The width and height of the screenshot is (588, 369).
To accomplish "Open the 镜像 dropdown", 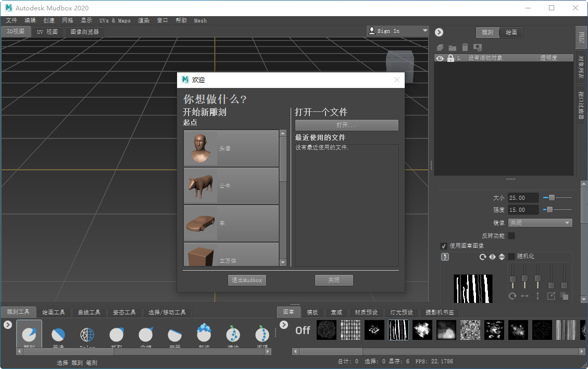I will (540, 222).
